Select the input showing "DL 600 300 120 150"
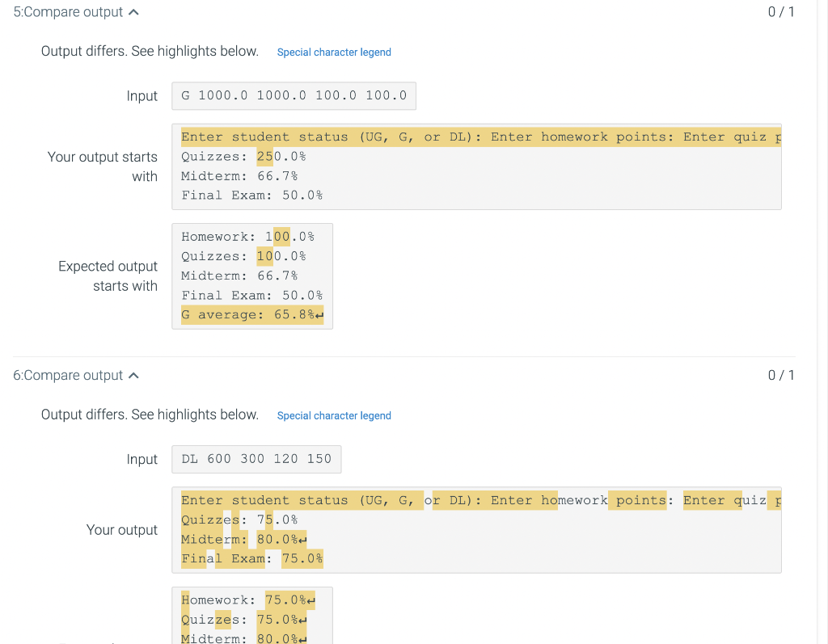The height and width of the screenshot is (644, 828). pos(256,459)
